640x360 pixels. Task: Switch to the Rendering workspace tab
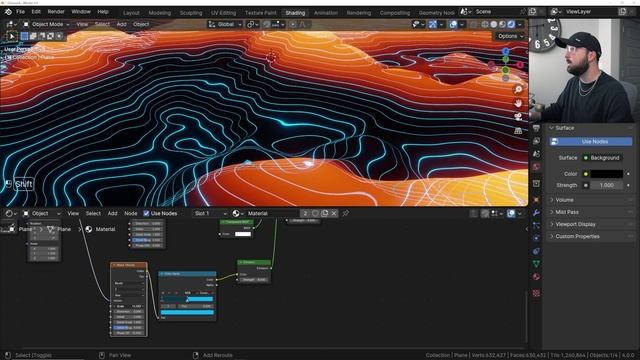359,13
